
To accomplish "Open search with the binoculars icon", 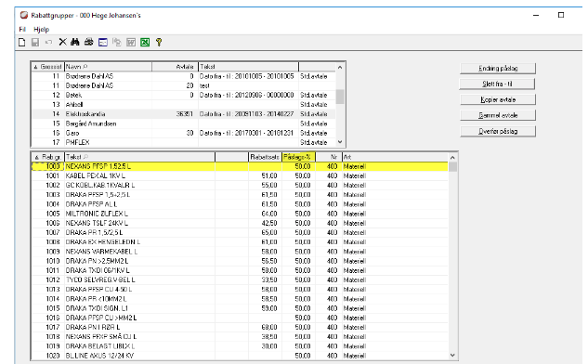I will 75,42.
